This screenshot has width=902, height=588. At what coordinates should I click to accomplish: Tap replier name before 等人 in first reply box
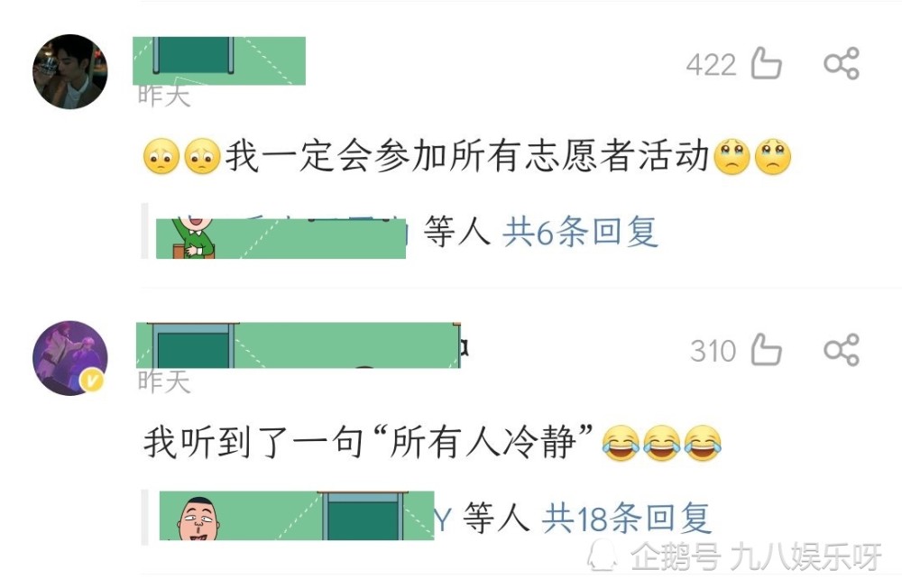[281, 237]
